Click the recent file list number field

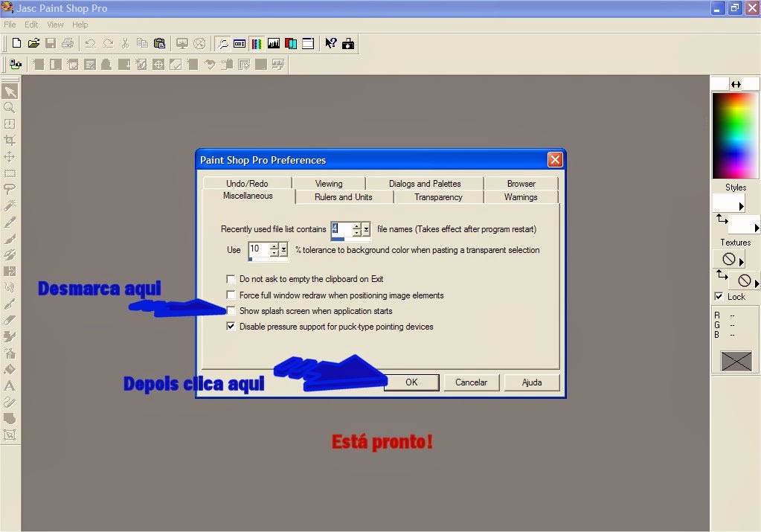(341, 229)
